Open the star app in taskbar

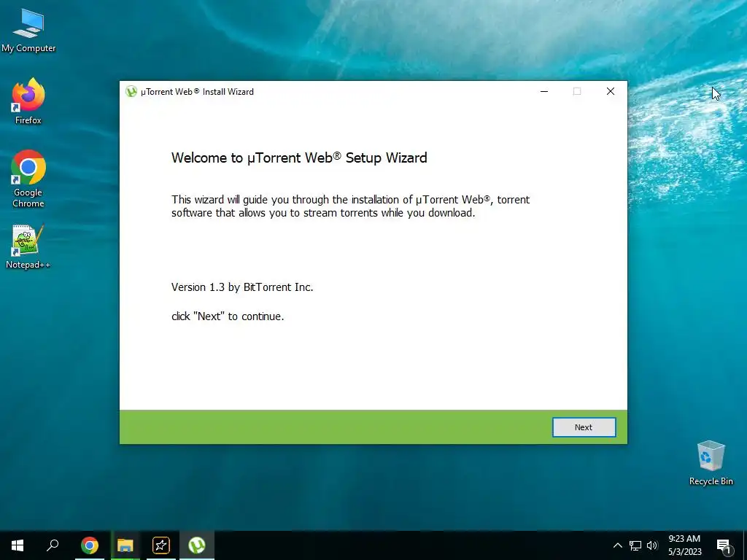click(x=161, y=545)
